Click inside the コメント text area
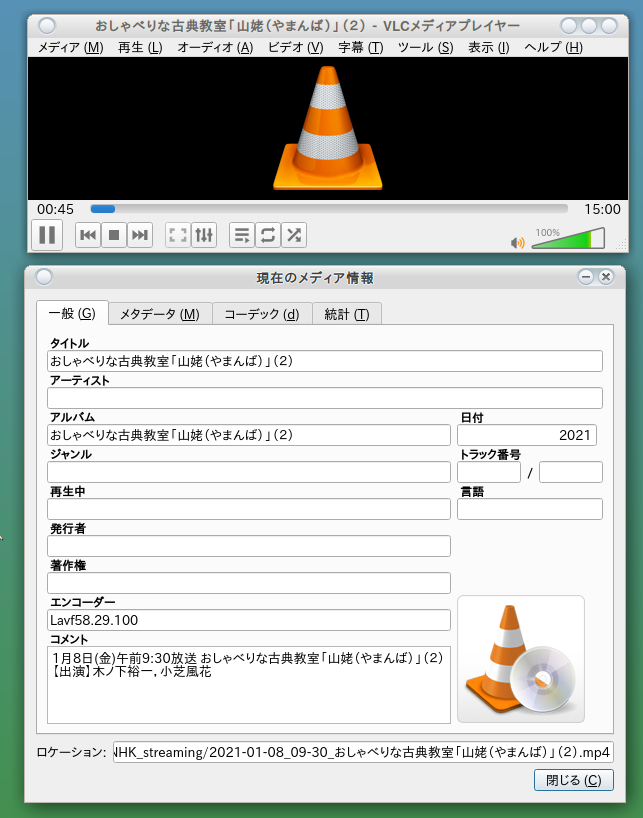Viewport: 643px width, 818px height. (249, 684)
